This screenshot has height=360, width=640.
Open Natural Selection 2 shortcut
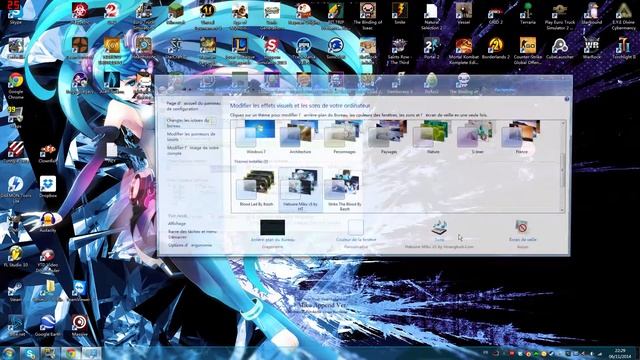431,16
